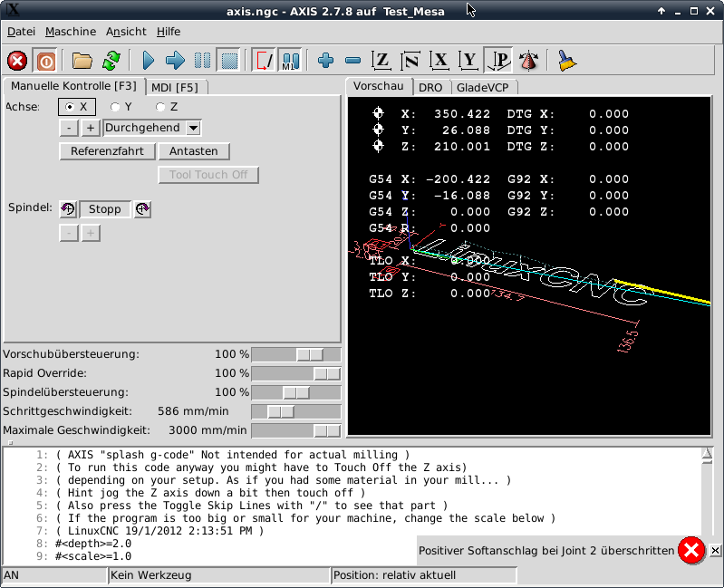The width and height of the screenshot is (724, 588).
Task: Zoom out with minus icon
Action: tap(352, 61)
